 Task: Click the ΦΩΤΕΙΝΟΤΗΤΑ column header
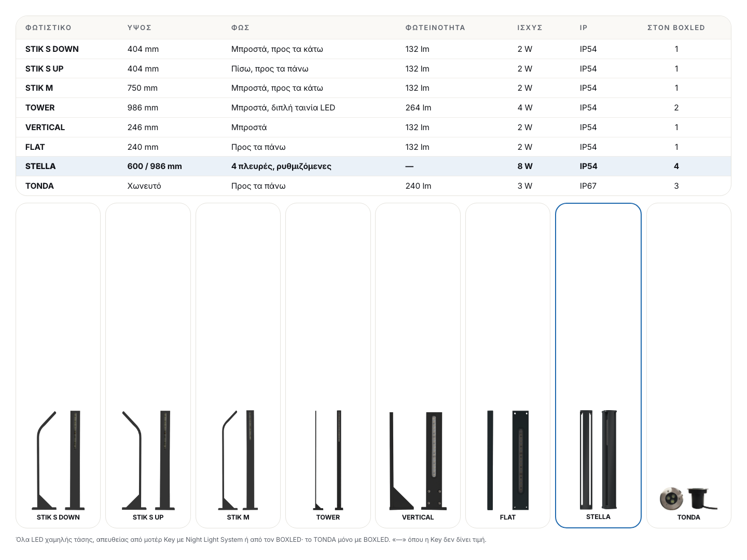[x=435, y=28]
